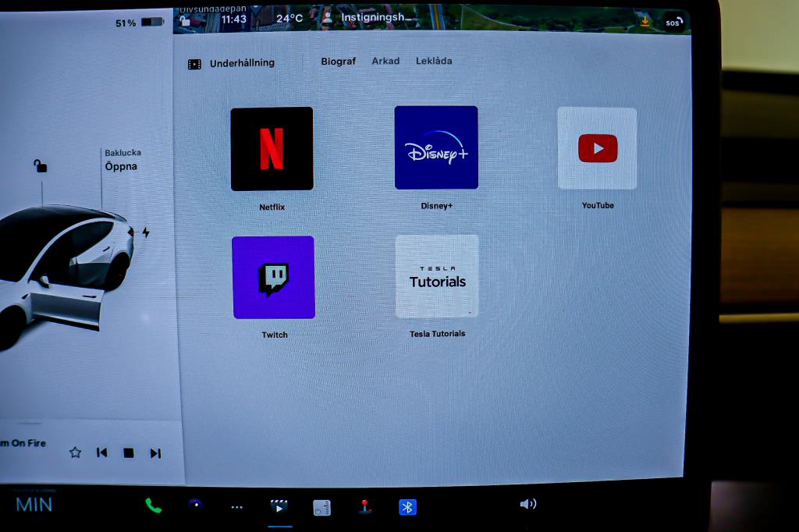Image resolution: width=799 pixels, height=532 pixels.
Task: Click the Underhållning film icon
Action: [194, 64]
